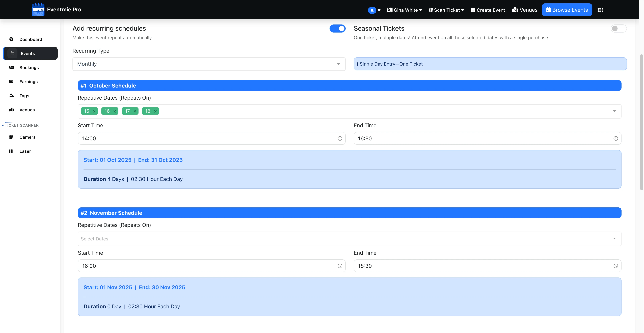This screenshot has height=333, width=644.
Task: Click the notification bell icon
Action: 372,10
